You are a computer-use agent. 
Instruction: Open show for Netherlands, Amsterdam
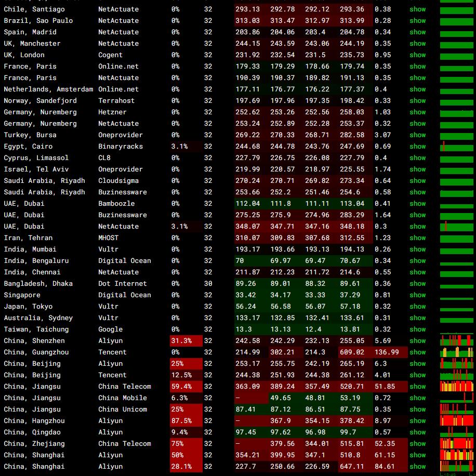(x=417, y=89)
